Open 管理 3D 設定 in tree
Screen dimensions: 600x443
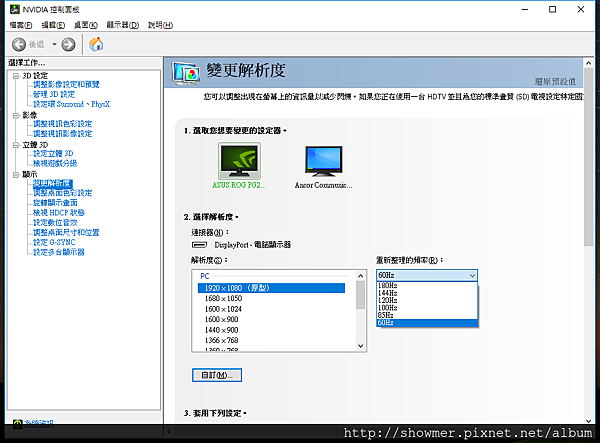[x=54, y=94]
